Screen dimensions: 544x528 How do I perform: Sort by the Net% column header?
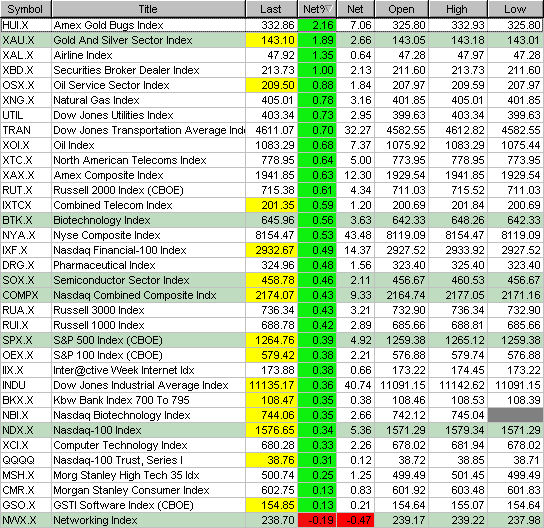pyautogui.click(x=317, y=9)
